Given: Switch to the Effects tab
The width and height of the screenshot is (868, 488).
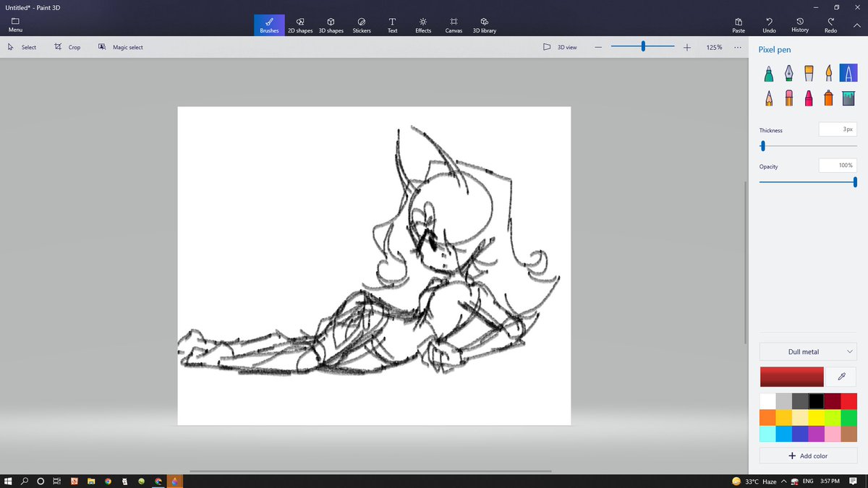Looking at the screenshot, I should [423, 25].
